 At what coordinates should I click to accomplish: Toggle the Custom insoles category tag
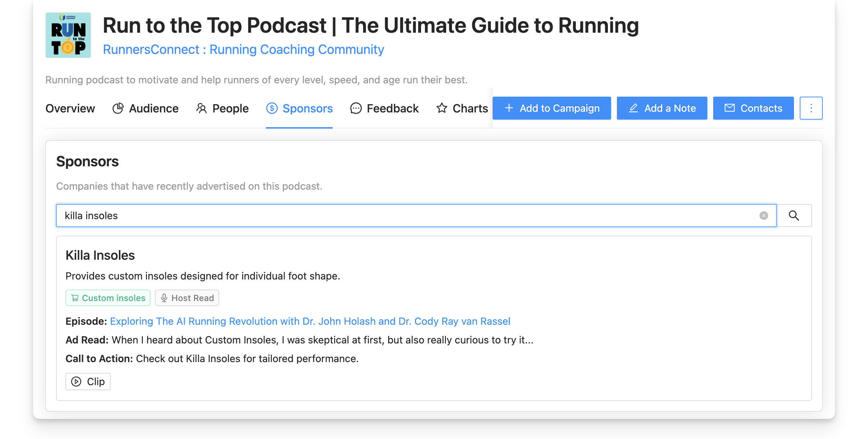(108, 298)
